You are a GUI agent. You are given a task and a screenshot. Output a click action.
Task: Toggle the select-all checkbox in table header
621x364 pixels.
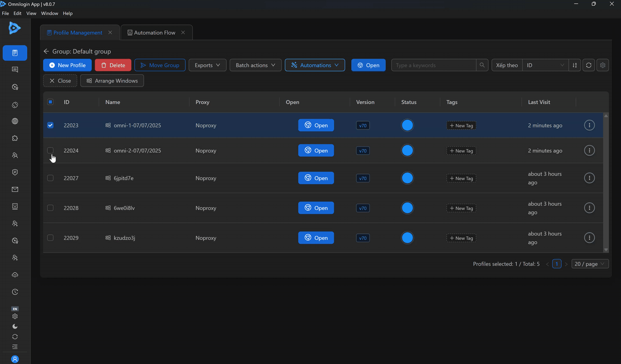pos(50,102)
